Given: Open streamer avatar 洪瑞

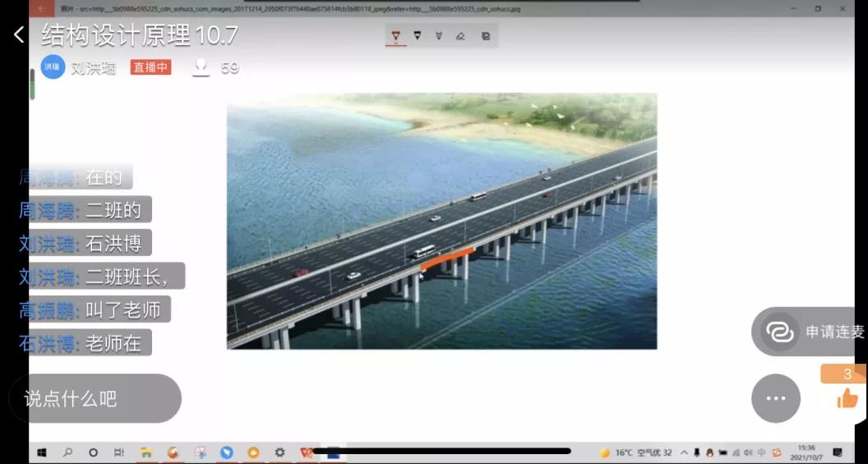Looking at the screenshot, I should (53, 67).
